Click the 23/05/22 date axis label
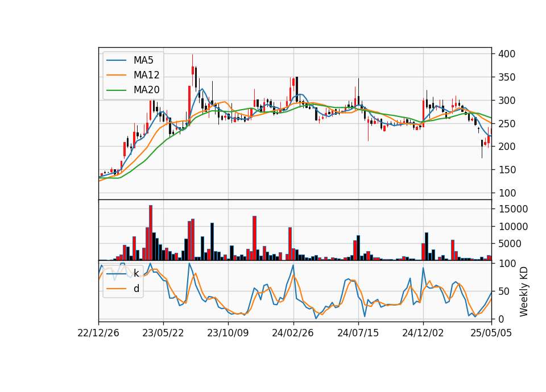The image size is (546, 392). click(x=163, y=333)
